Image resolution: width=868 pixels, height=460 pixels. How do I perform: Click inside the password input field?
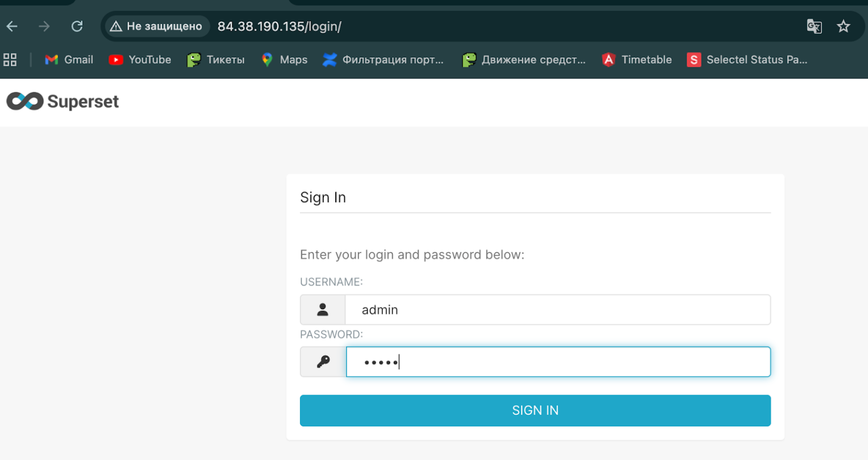click(x=558, y=362)
